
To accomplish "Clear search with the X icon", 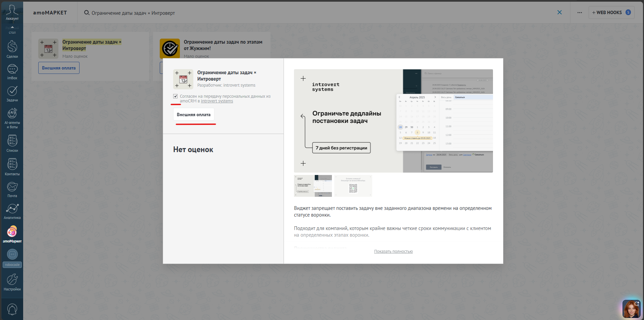I will (x=559, y=12).
